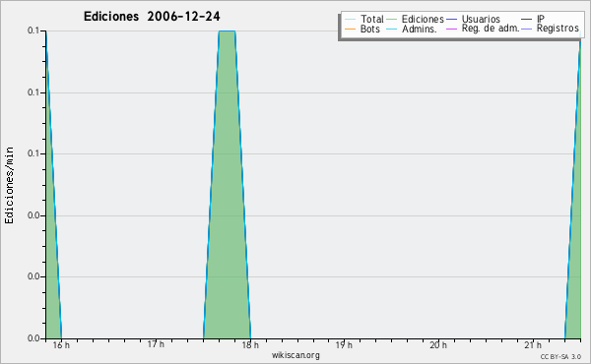Image resolution: width=591 pixels, height=364 pixels.
Task: Click the Usuarios legend entry
Action: click(473, 19)
